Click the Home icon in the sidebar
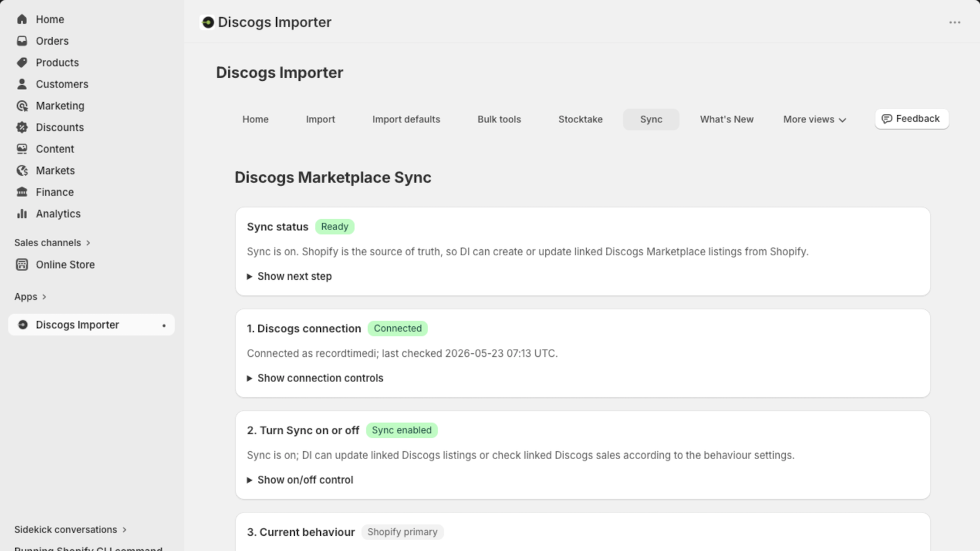The image size is (980, 551). pyautogui.click(x=22, y=20)
